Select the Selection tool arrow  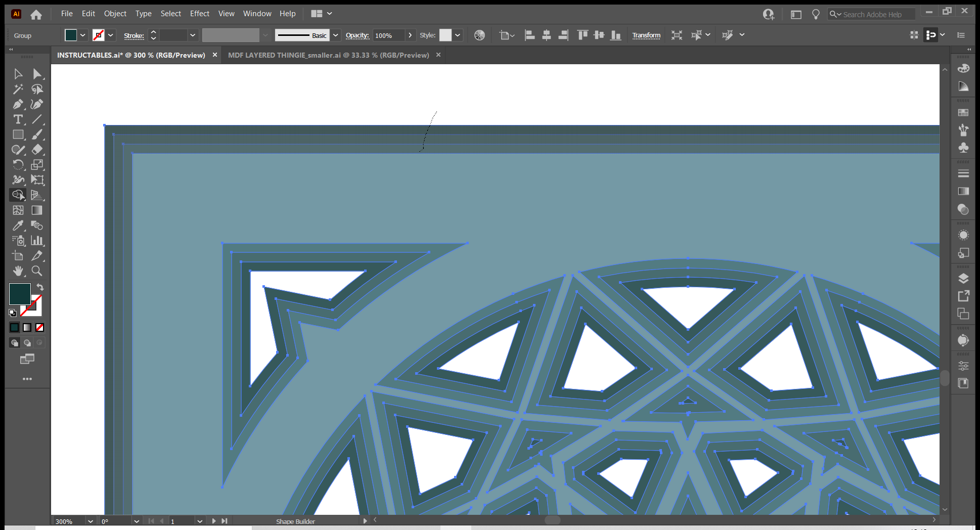click(18, 74)
